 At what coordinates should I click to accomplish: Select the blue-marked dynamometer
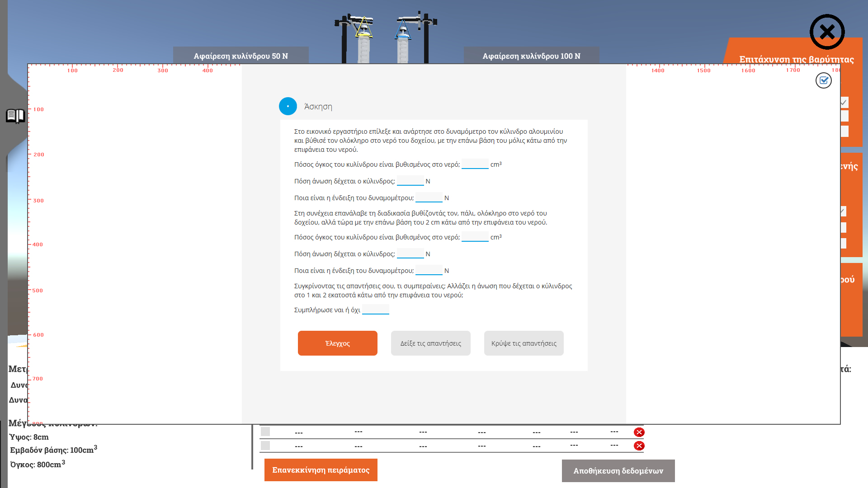(x=403, y=30)
